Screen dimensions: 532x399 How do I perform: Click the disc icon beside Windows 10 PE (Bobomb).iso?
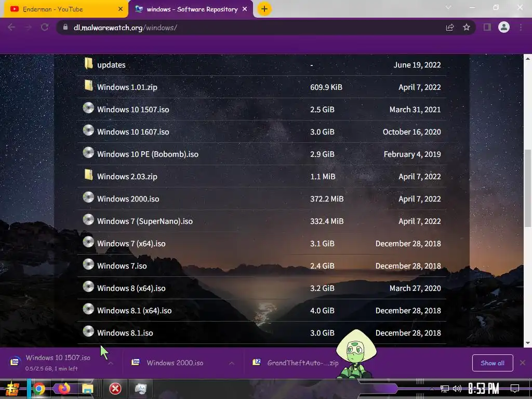tap(88, 153)
